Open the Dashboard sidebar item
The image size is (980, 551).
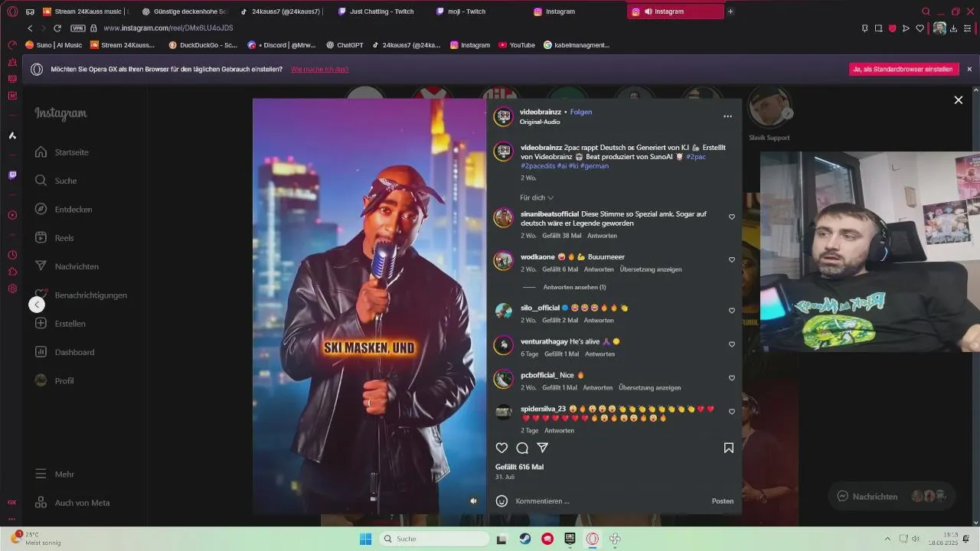[64, 352]
